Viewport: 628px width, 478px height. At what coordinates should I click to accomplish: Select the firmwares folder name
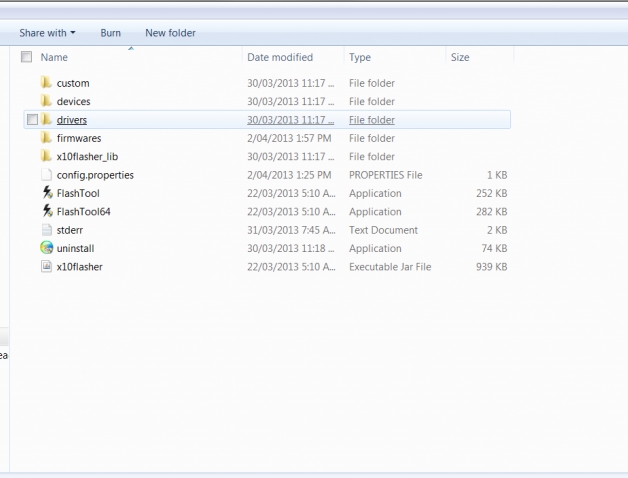tap(79, 138)
